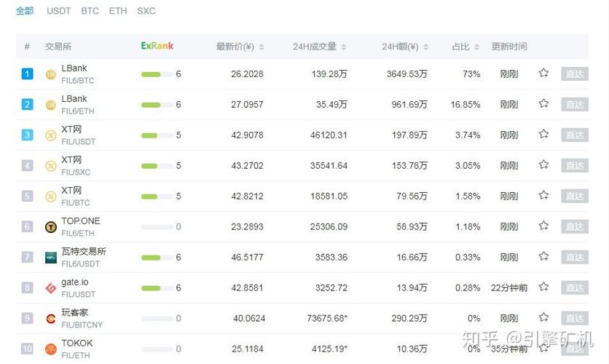Click the ExRank column header logo

point(157,46)
